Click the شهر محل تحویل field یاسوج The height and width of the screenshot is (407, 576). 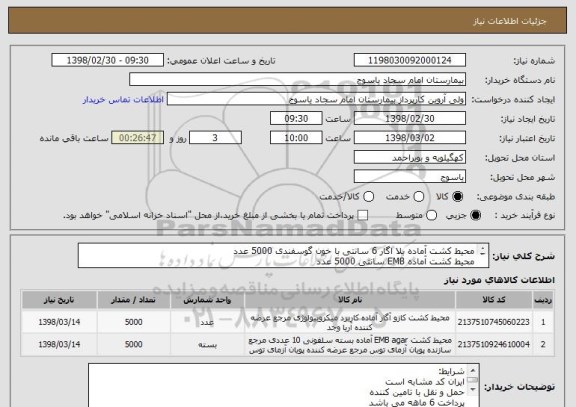coord(410,177)
